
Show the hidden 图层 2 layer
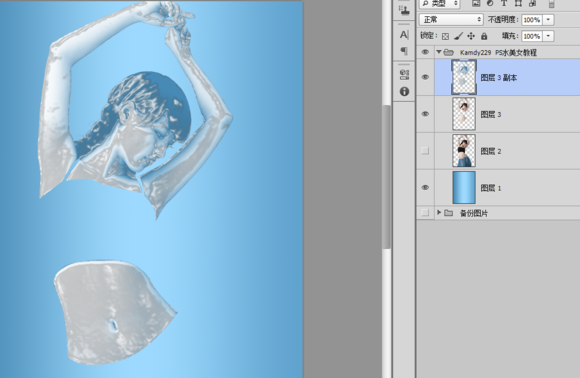pos(425,151)
